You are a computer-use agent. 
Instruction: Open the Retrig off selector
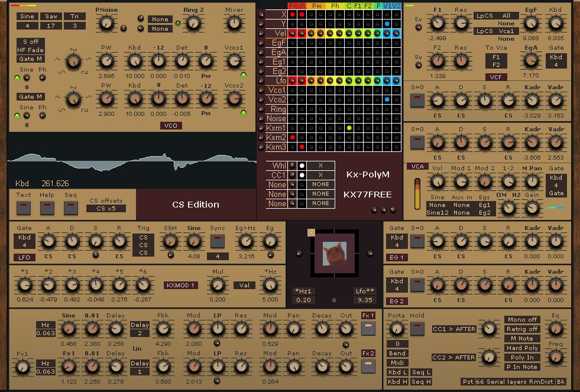522,329
